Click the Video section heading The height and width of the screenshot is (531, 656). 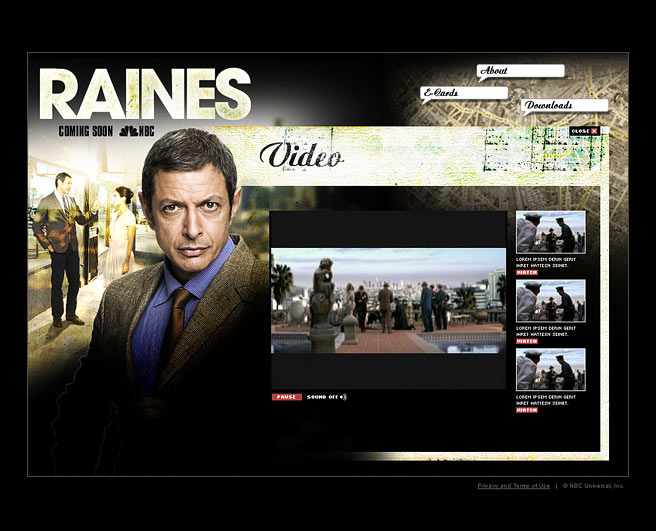pos(301,156)
